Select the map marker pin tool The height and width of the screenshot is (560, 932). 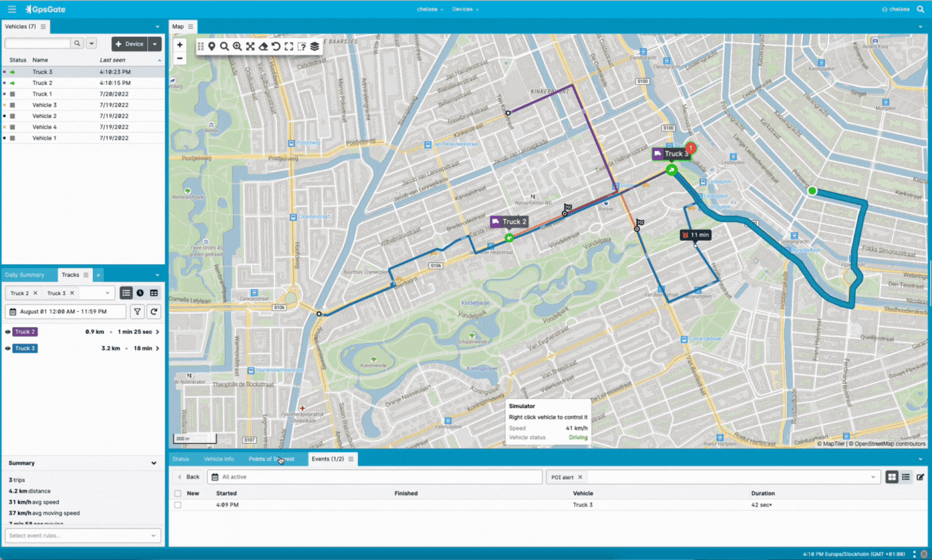tap(211, 46)
